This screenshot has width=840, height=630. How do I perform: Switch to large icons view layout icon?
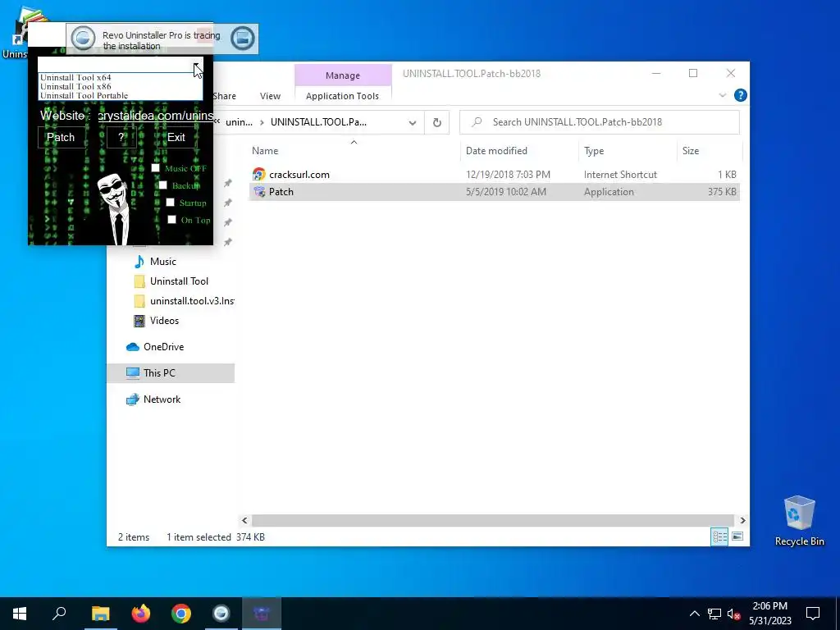click(x=737, y=536)
